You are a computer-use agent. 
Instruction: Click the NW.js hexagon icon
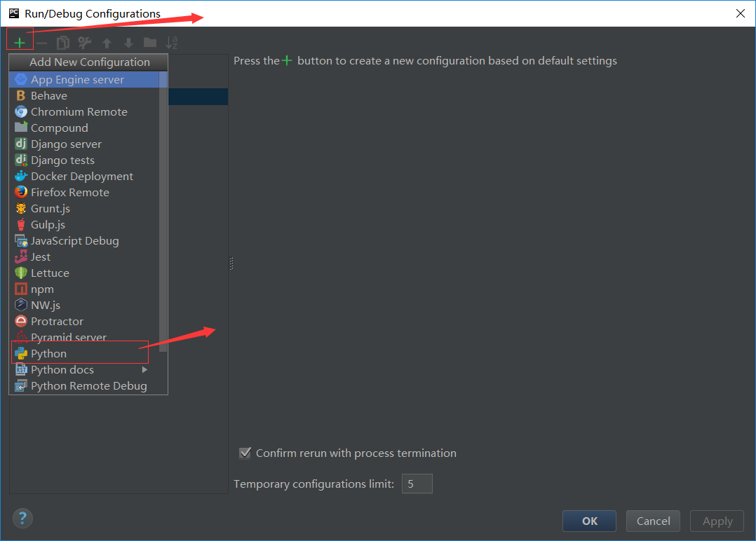[x=21, y=305]
